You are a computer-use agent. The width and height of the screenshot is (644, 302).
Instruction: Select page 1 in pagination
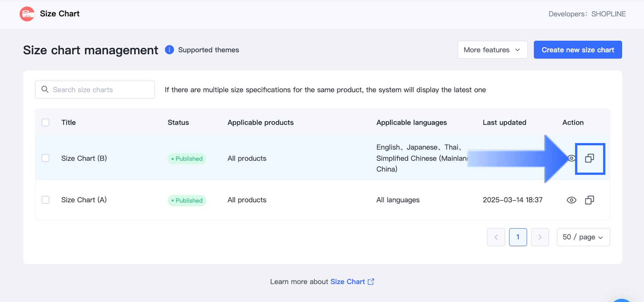coord(518,237)
